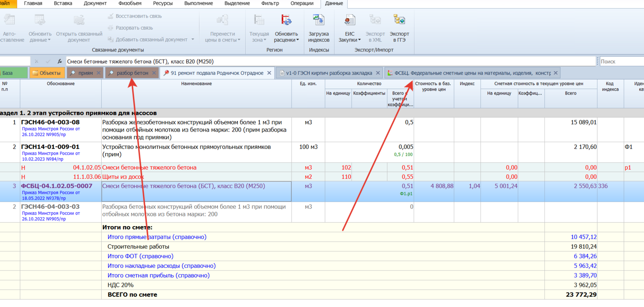Viewport: 644px width, 307px height.
Task: Select row ГЭСН46-04-003-08
Action: pos(51,123)
